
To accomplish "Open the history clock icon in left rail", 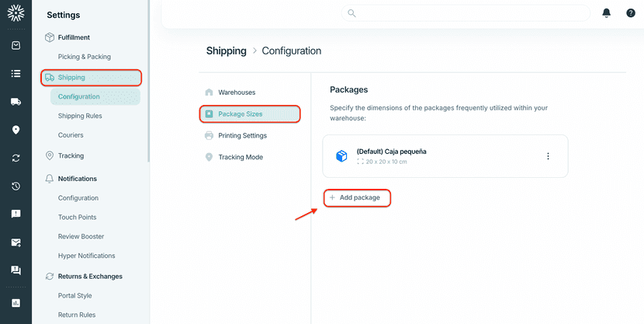I will tap(16, 186).
